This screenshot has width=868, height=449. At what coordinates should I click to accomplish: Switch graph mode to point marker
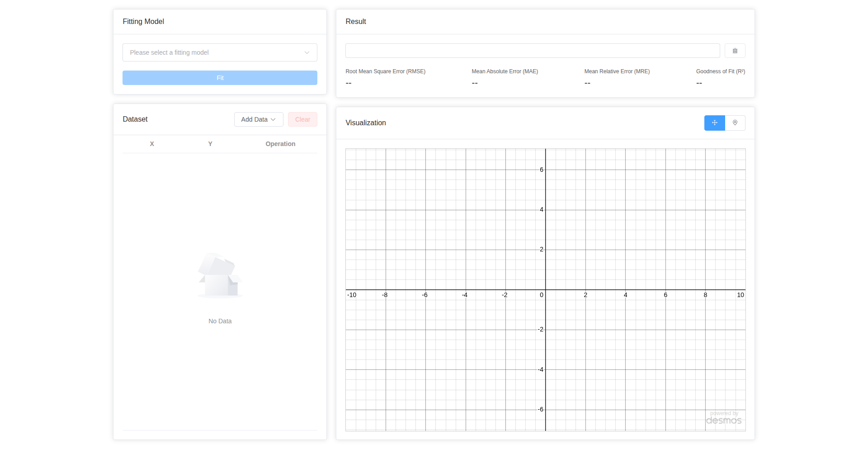[x=736, y=123]
